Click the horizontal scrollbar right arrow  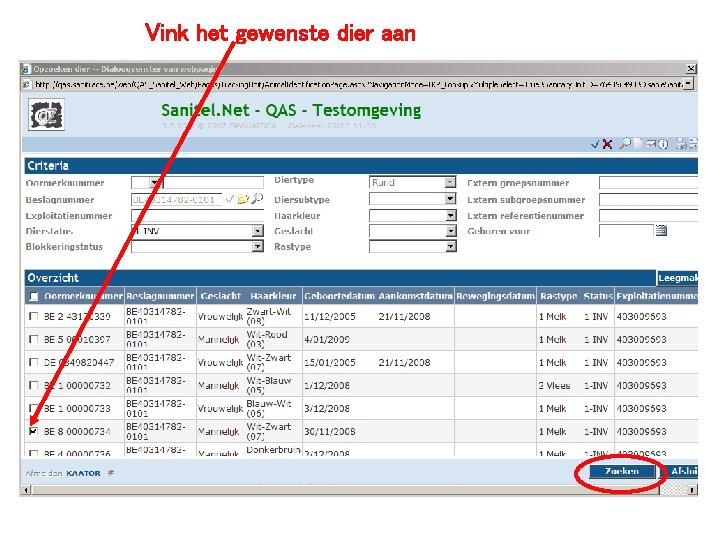[x=692, y=490]
